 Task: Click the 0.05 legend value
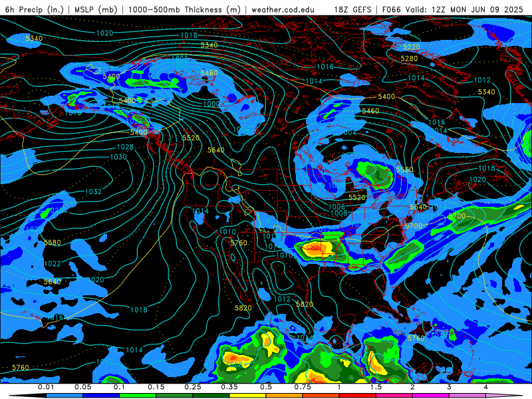click(82, 387)
